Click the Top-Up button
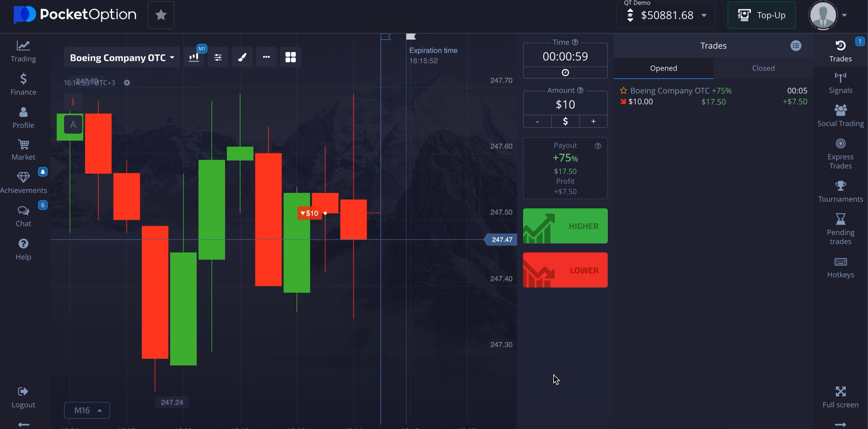This screenshot has height=429, width=868. coord(761,15)
